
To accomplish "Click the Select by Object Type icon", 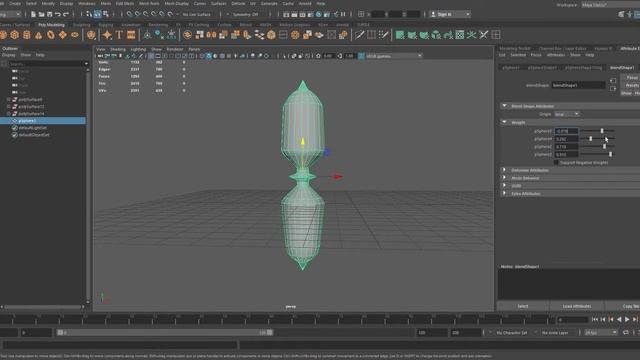I will tap(98, 14).
